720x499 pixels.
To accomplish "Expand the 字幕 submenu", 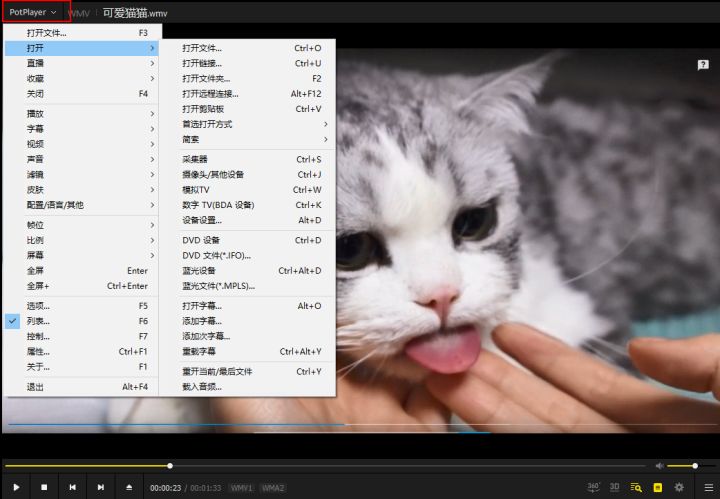I will (82, 129).
